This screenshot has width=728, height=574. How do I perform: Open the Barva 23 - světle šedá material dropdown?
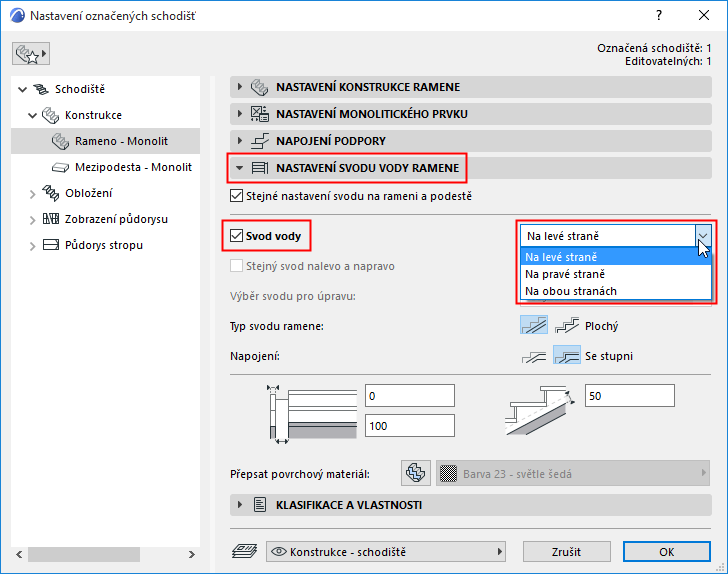pos(572,473)
